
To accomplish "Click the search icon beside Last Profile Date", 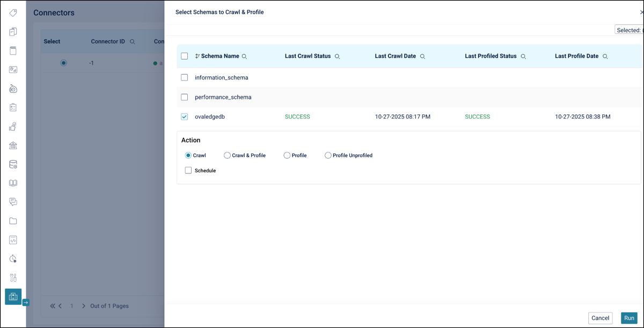I will coord(605,56).
